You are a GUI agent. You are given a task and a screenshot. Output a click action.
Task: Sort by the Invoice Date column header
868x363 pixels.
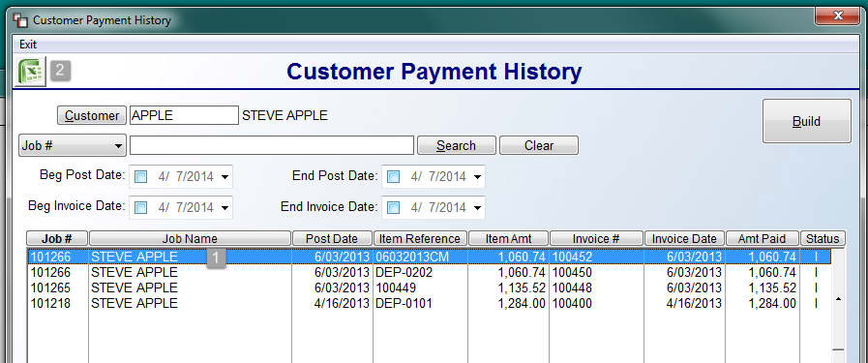[x=685, y=238]
